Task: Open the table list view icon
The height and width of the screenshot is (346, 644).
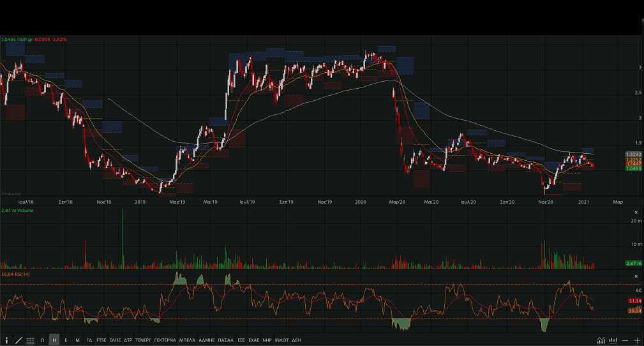Action: click(x=31, y=340)
